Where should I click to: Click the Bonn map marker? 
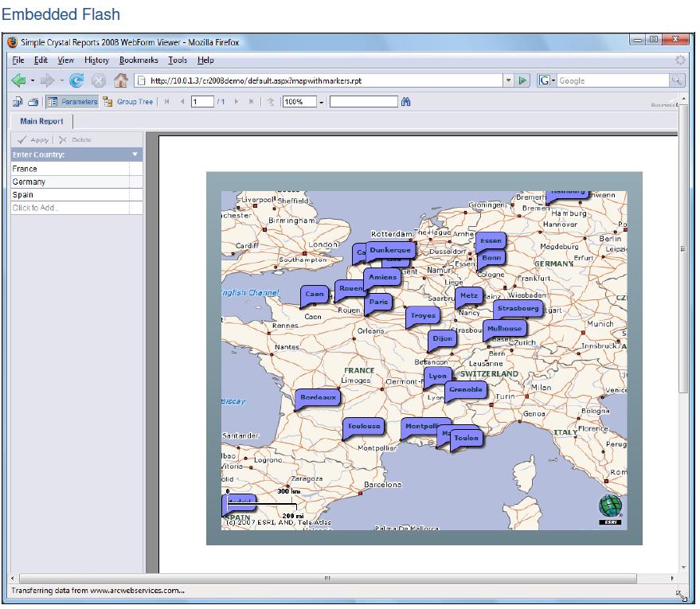(x=491, y=258)
